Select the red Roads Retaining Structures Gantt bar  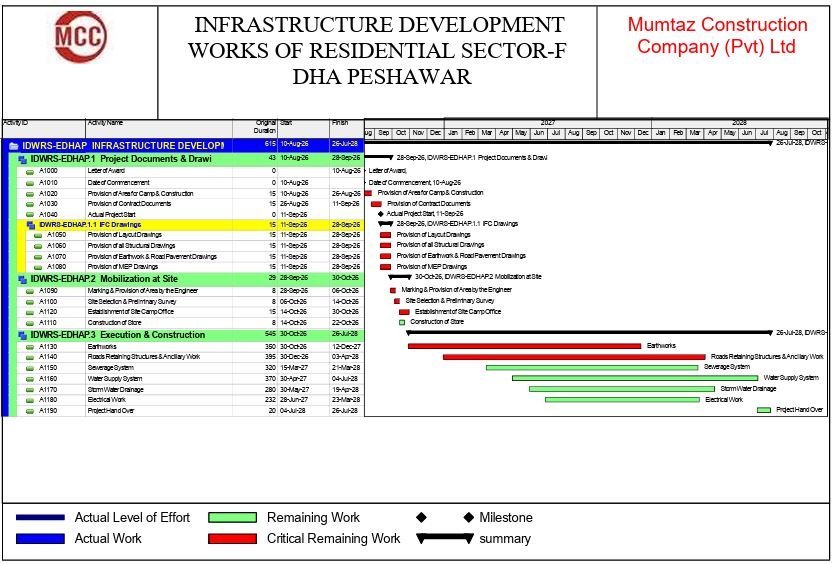pyautogui.click(x=574, y=356)
